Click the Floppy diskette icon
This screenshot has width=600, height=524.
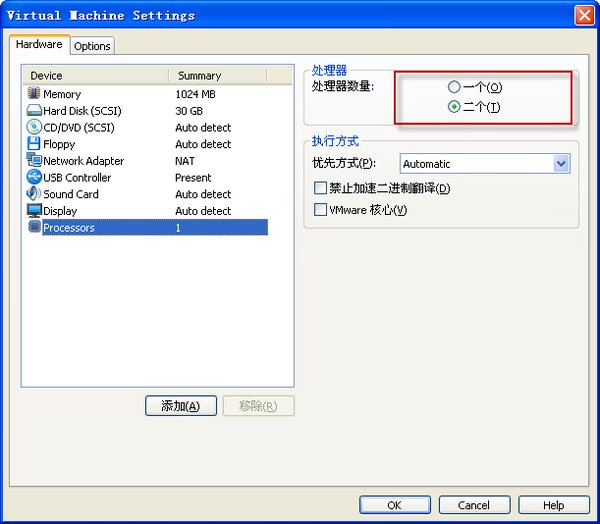coord(34,144)
